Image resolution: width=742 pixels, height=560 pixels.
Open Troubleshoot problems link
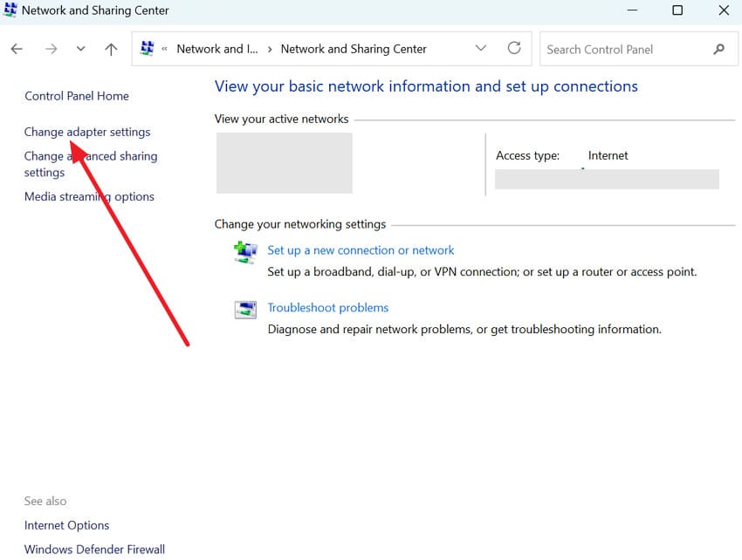click(328, 308)
